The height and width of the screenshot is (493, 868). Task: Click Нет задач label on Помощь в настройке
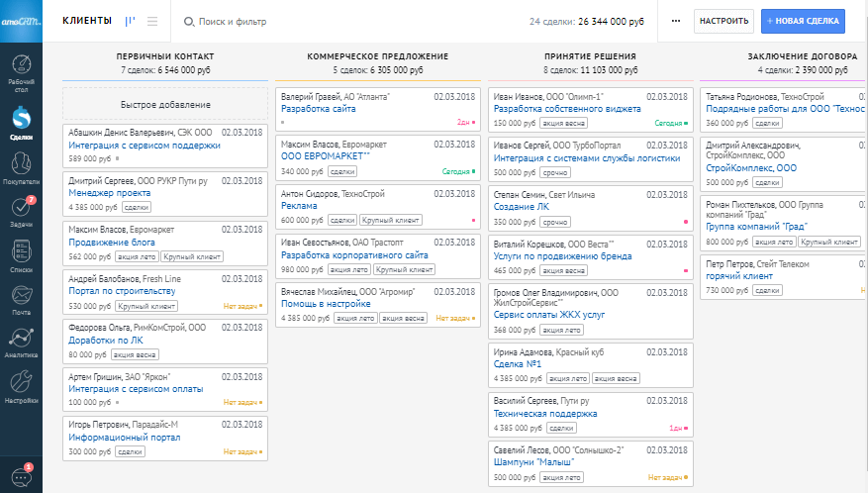453,319
